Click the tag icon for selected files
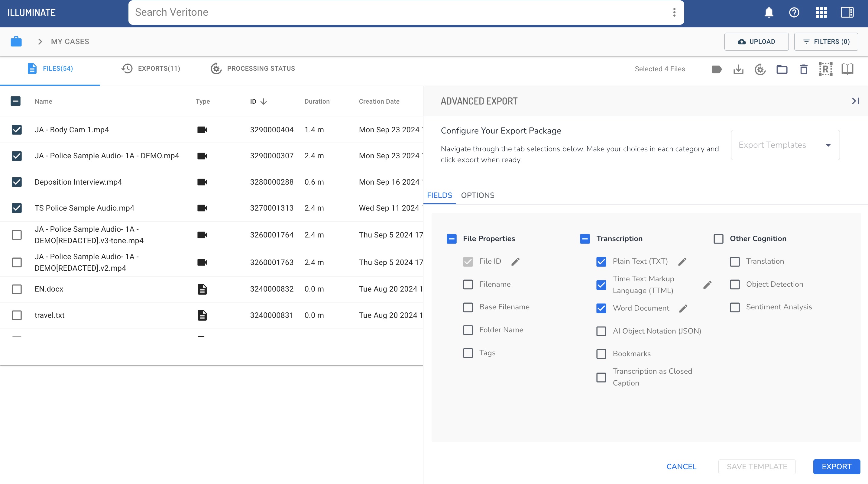868x484 pixels. coord(717,69)
